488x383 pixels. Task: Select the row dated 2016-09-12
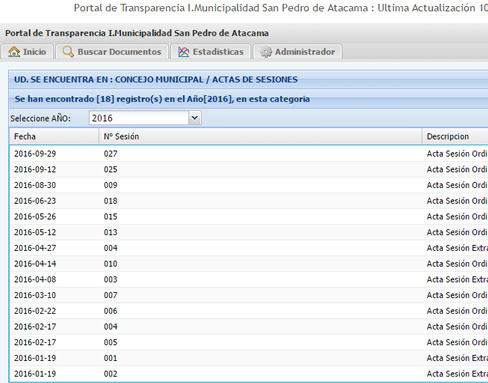tap(249, 169)
